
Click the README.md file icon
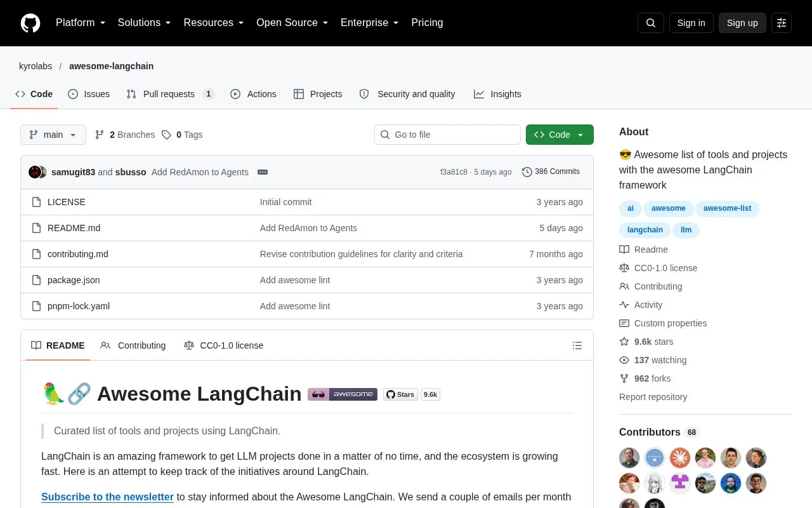pos(36,228)
